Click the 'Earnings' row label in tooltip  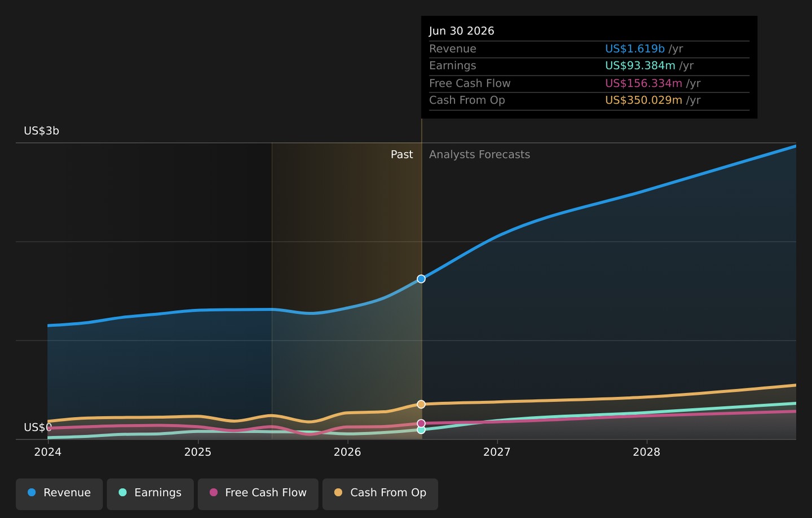(x=453, y=65)
